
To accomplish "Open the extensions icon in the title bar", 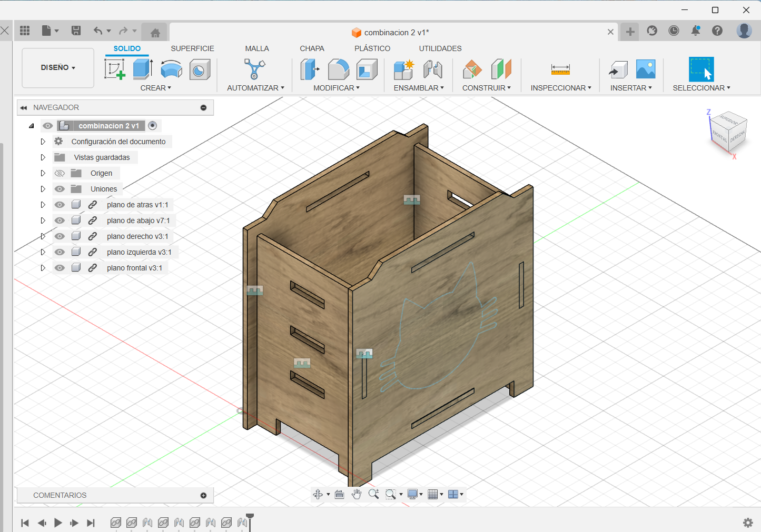I will (652, 31).
